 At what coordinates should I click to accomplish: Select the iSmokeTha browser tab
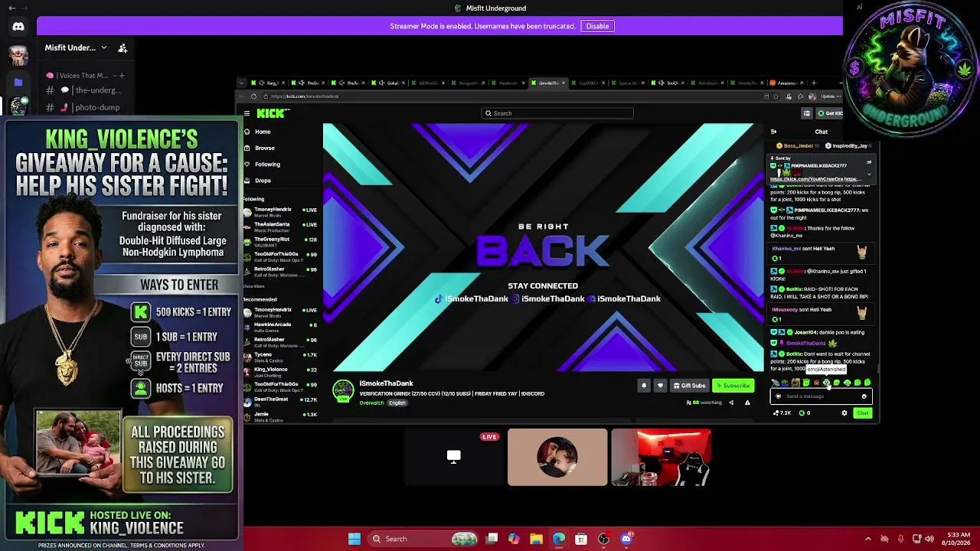point(548,83)
